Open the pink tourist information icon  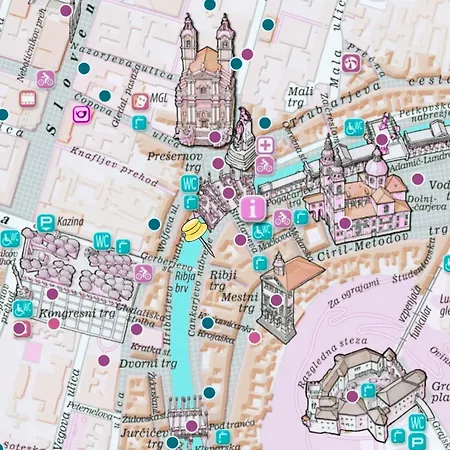point(253,209)
